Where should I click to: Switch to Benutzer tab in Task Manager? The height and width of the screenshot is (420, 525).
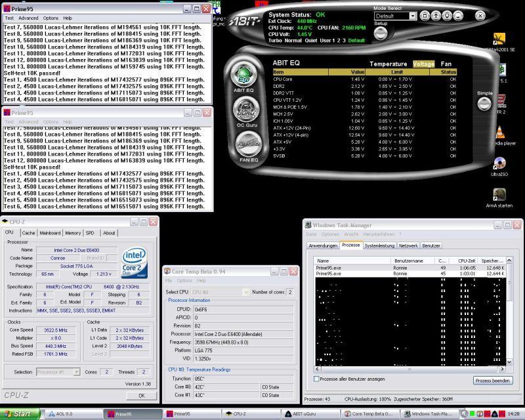[431, 246]
